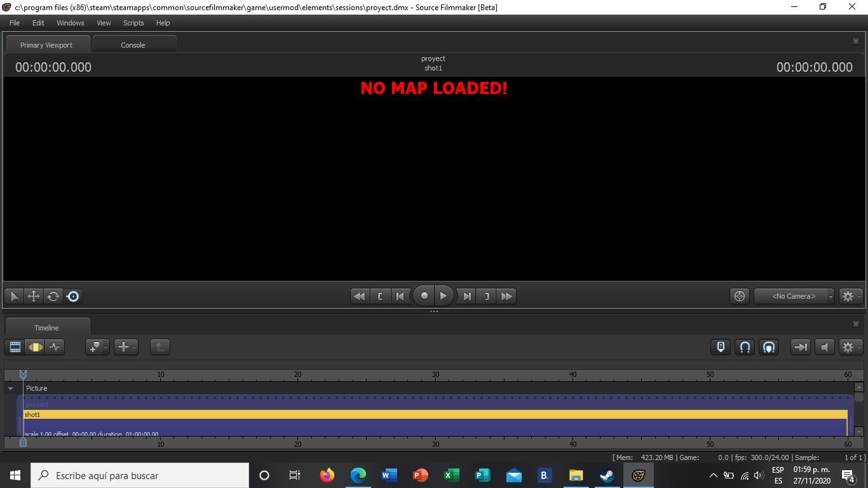Open the Windows menu
The width and height of the screenshot is (868, 488).
70,23
